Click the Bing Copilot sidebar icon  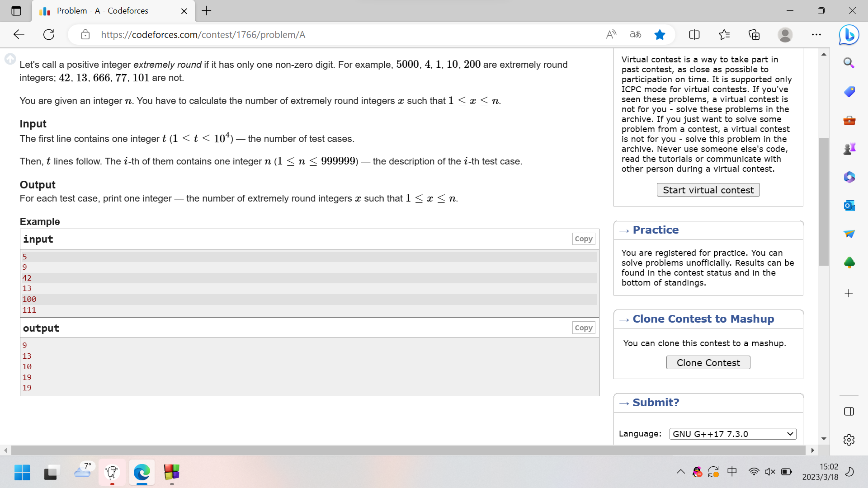coord(849,35)
